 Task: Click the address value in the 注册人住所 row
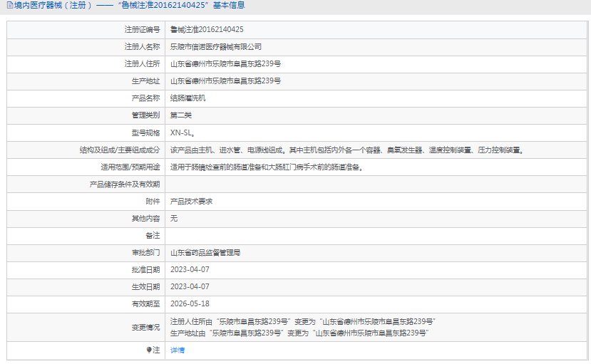pyautogui.click(x=225, y=63)
